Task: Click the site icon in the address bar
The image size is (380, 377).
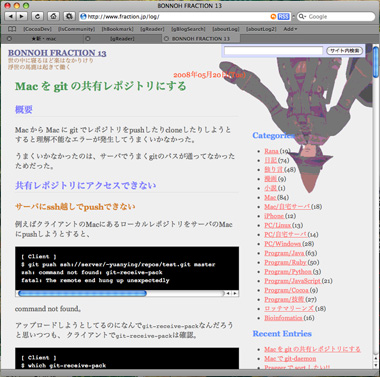Action: [83, 16]
